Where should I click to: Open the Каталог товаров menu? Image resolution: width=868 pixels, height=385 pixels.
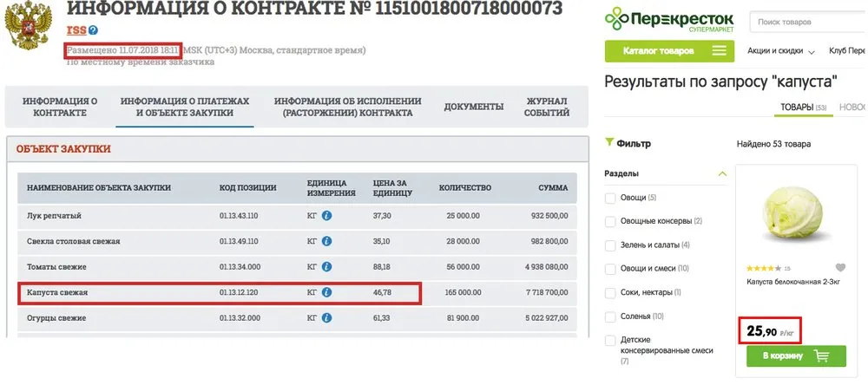[669, 51]
